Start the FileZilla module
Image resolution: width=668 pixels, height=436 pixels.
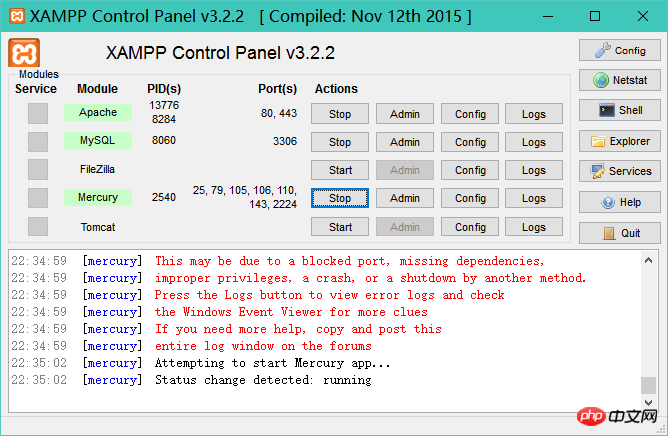pyautogui.click(x=340, y=170)
